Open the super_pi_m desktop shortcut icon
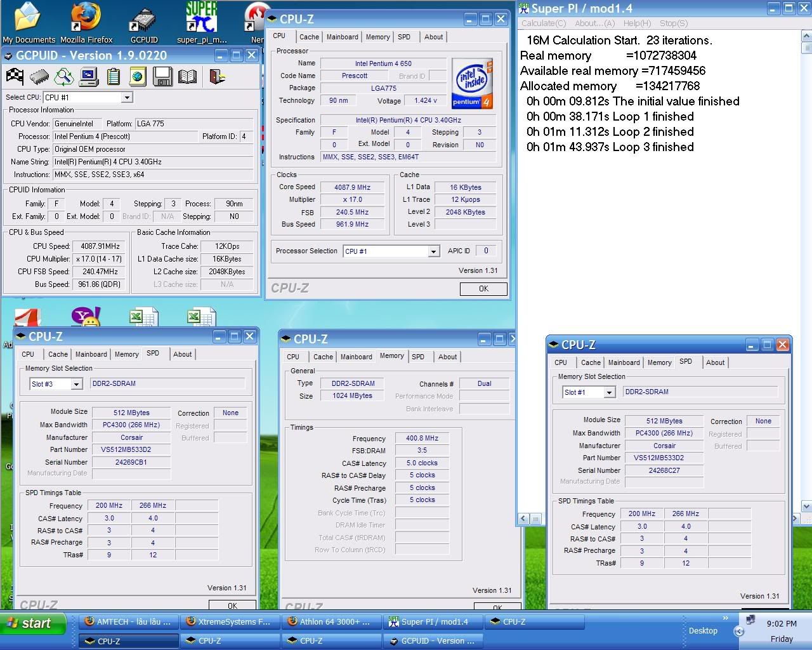 click(x=202, y=23)
